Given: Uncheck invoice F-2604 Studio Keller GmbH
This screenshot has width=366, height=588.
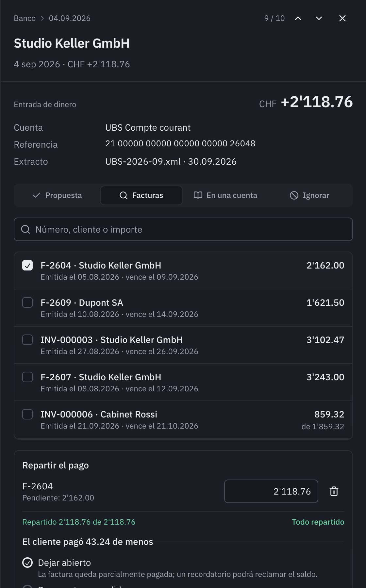Looking at the screenshot, I should click(27, 265).
